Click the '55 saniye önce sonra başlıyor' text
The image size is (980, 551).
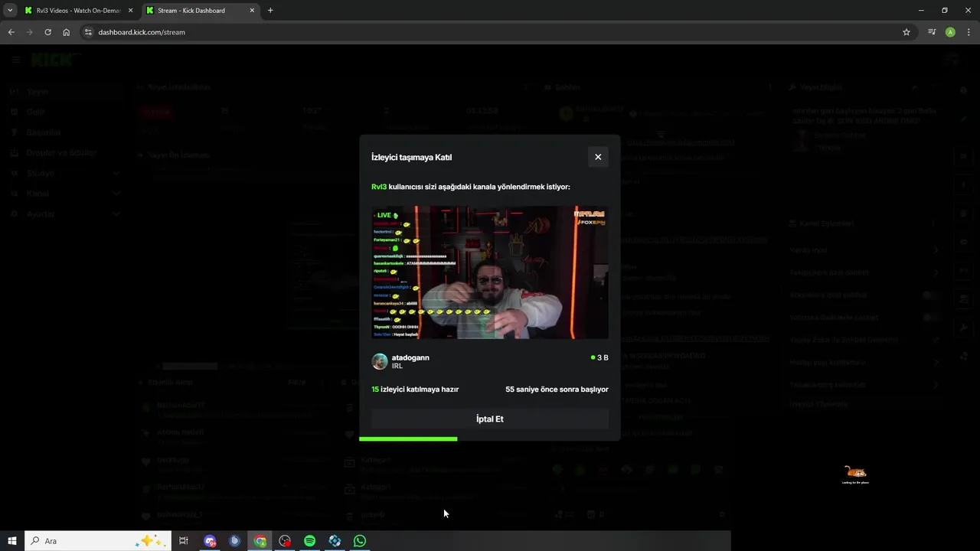click(557, 390)
